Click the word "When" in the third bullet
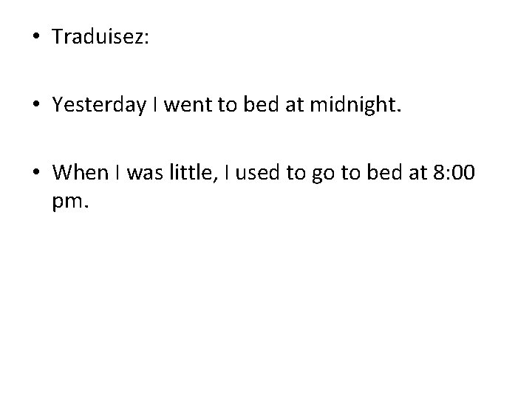The image size is (532, 399). pos(81,172)
